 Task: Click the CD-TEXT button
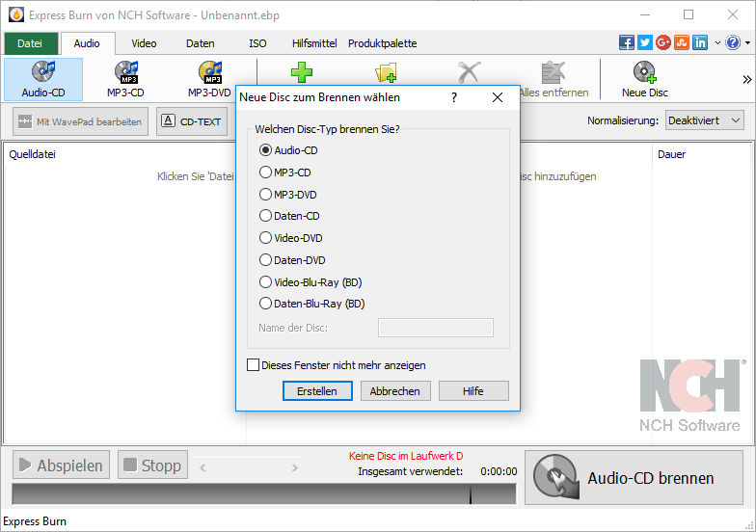pos(192,121)
